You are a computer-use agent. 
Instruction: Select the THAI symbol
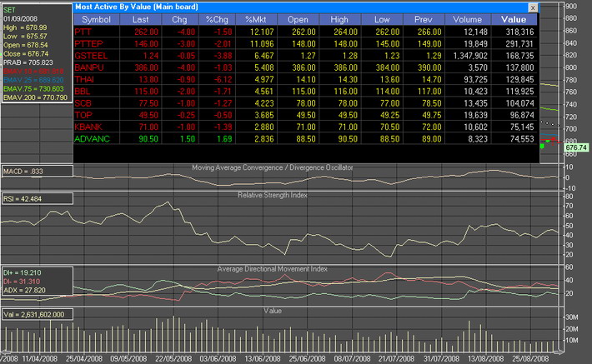[x=84, y=80]
